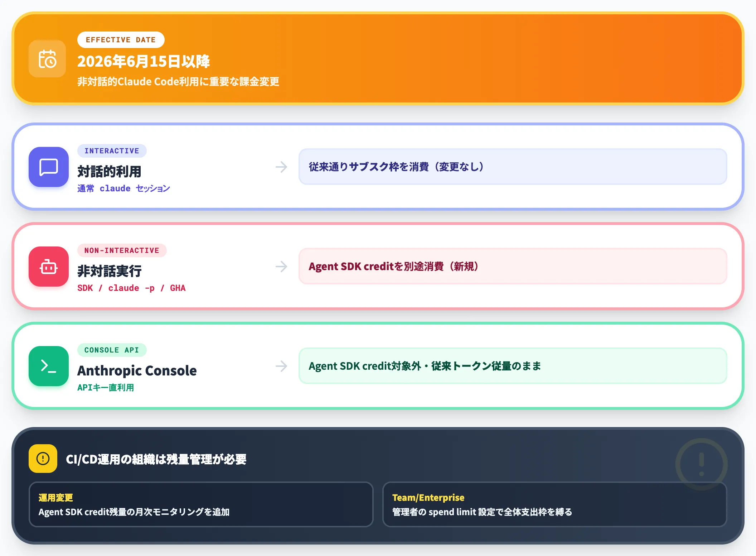
Task: Click the arrow in the 非対話実行 row
Action: pos(281,267)
